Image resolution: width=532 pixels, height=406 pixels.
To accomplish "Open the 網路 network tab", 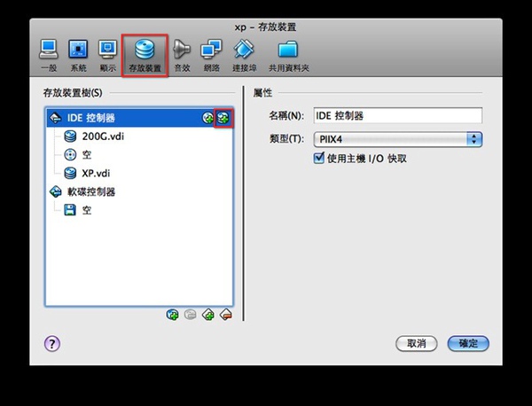I will click(x=211, y=55).
